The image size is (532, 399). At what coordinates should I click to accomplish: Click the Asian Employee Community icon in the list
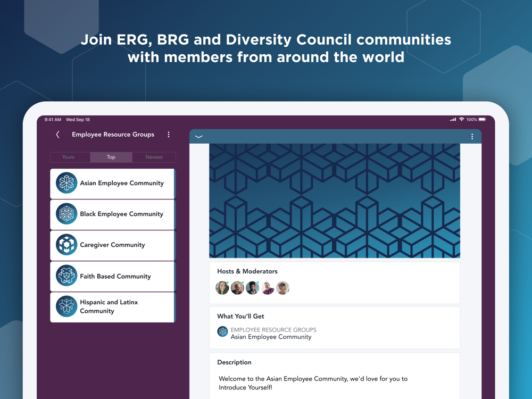pyautogui.click(x=66, y=183)
